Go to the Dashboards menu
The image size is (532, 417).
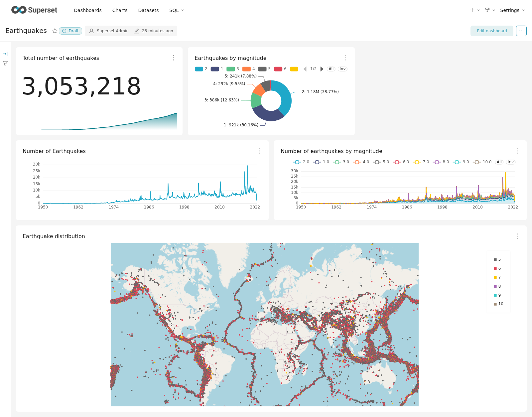click(x=88, y=10)
